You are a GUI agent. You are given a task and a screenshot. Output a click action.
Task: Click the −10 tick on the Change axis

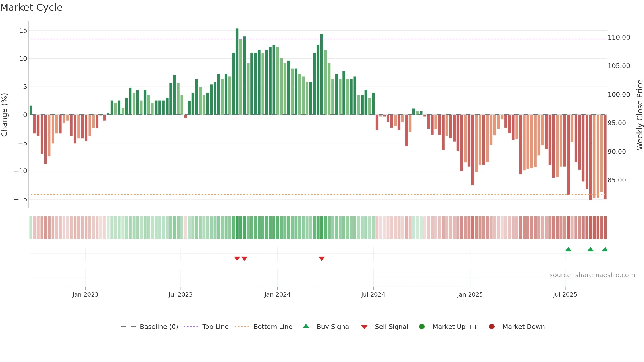(x=21, y=171)
